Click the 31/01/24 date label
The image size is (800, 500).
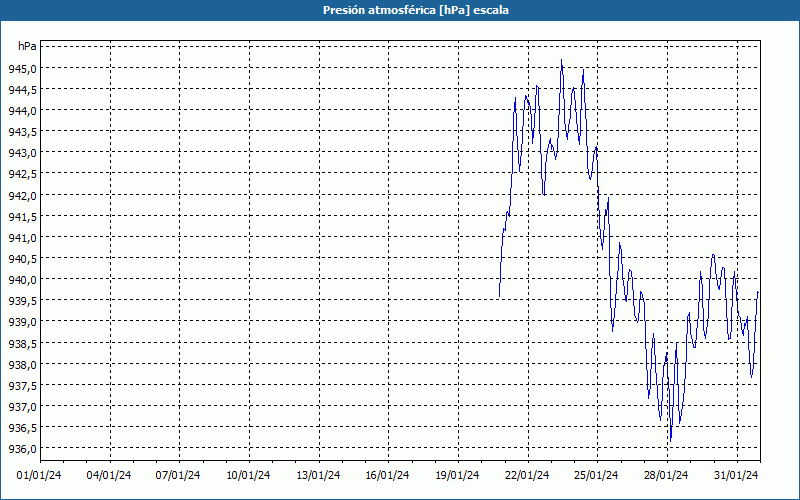click(736, 475)
